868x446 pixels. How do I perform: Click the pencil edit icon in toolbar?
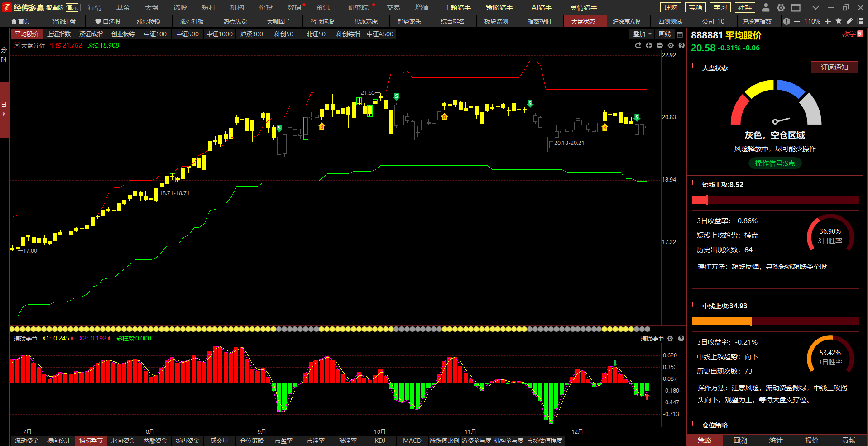tap(849, 21)
